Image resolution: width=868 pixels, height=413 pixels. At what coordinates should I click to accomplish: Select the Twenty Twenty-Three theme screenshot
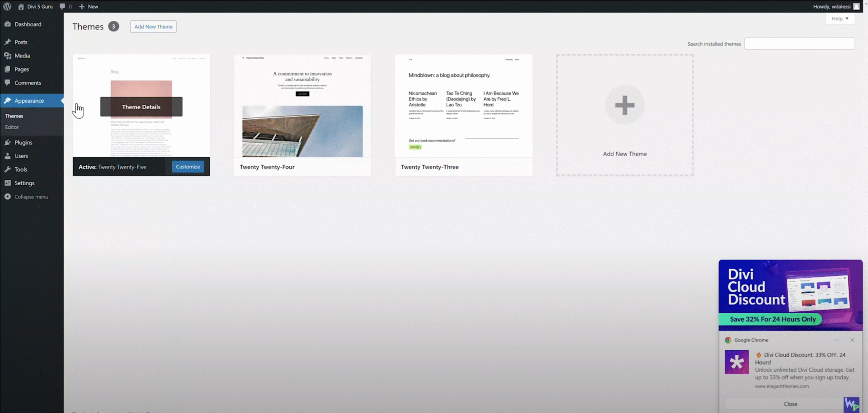(463, 106)
